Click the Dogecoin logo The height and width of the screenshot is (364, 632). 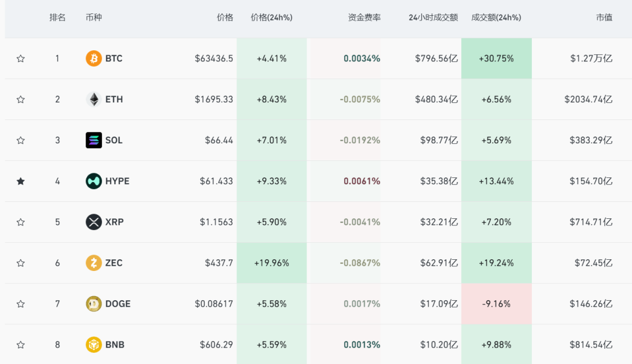pos(94,304)
